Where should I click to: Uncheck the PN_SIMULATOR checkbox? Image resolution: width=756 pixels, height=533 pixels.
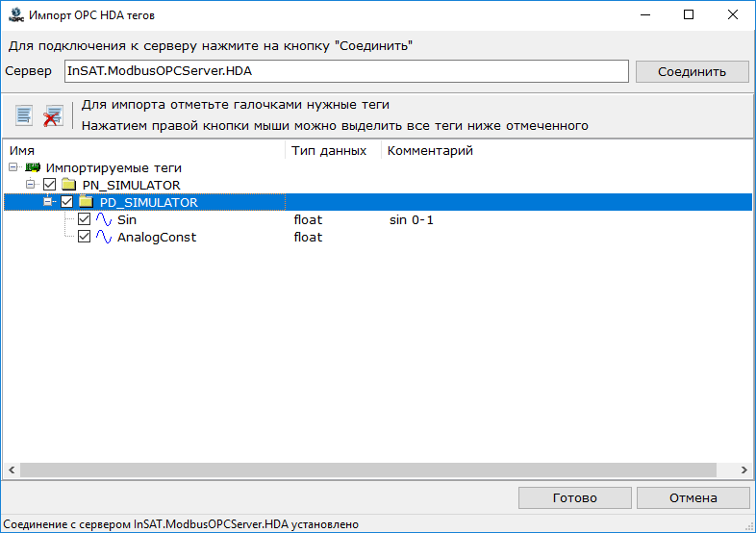pyautogui.click(x=50, y=185)
